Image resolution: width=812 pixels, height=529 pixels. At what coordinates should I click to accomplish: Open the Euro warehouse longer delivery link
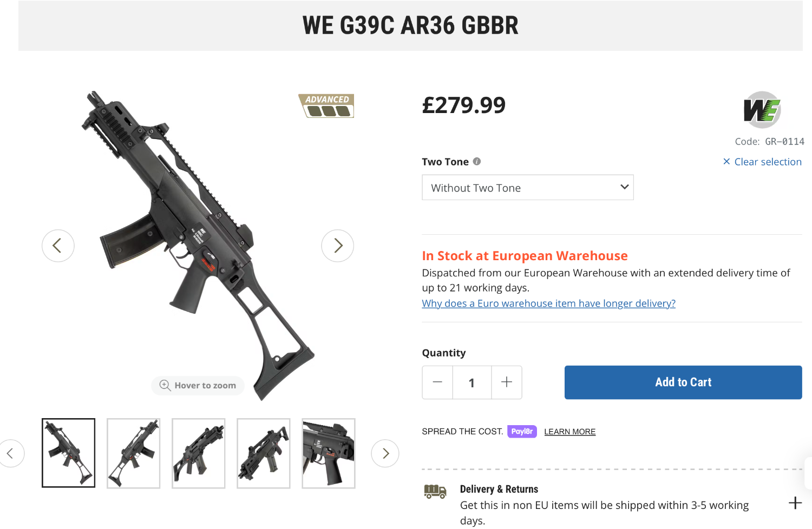click(x=548, y=303)
